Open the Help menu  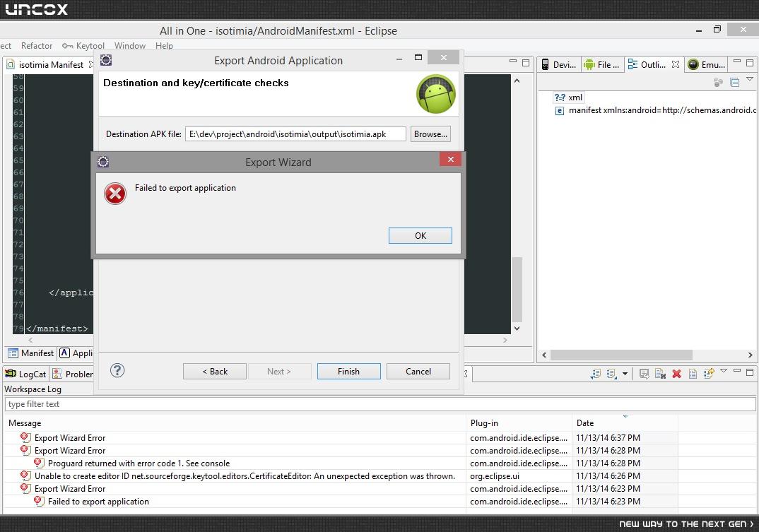pyautogui.click(x=164, y=45)
